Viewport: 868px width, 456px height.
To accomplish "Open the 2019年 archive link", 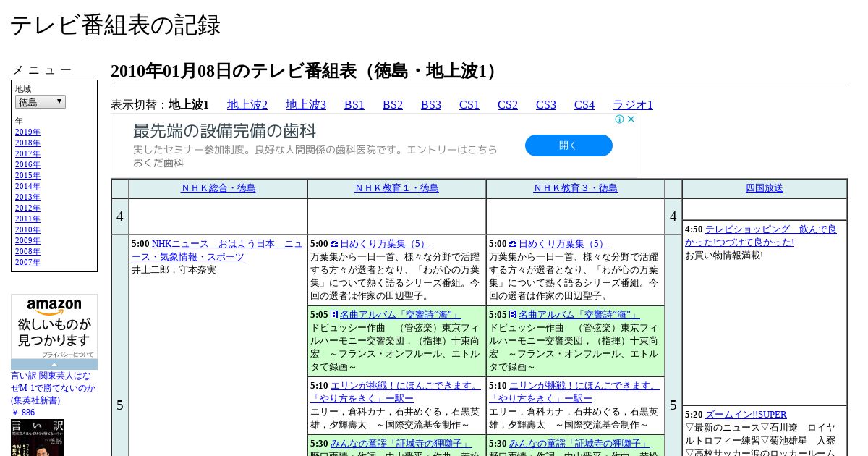I will pos(27,132).
